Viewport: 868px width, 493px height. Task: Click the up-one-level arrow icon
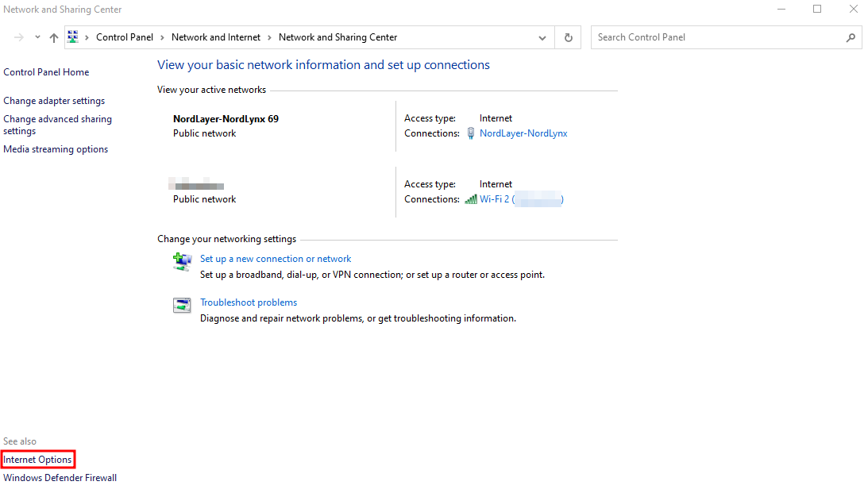pos(53,37)
